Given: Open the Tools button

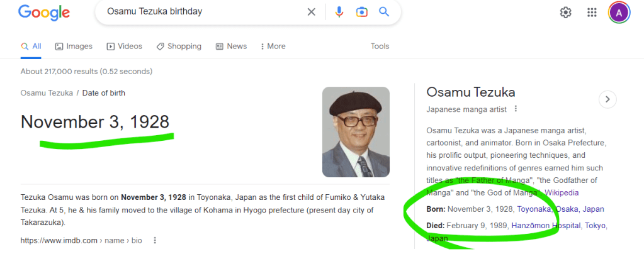Looking at the screenshot, I should (380, 46).
